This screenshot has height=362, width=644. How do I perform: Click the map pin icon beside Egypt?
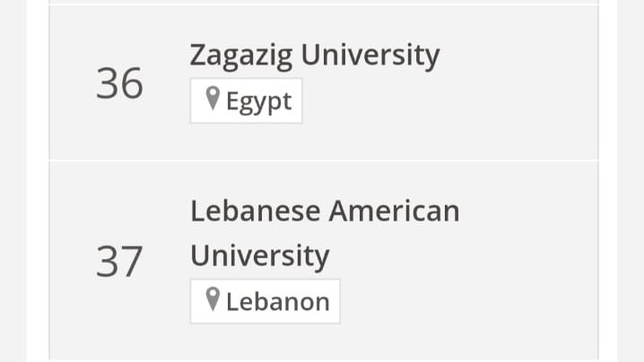(x=213, y=99)
